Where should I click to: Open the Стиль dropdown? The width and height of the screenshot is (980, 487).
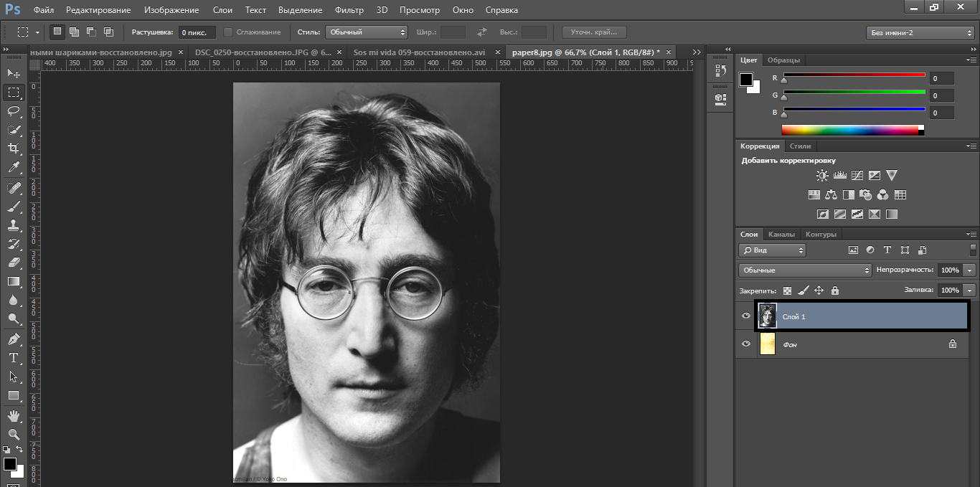367,32
